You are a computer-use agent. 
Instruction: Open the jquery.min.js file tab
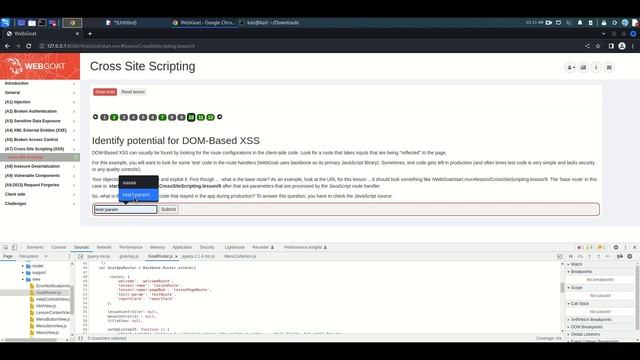pyautogui.click(x=98, y=256)
